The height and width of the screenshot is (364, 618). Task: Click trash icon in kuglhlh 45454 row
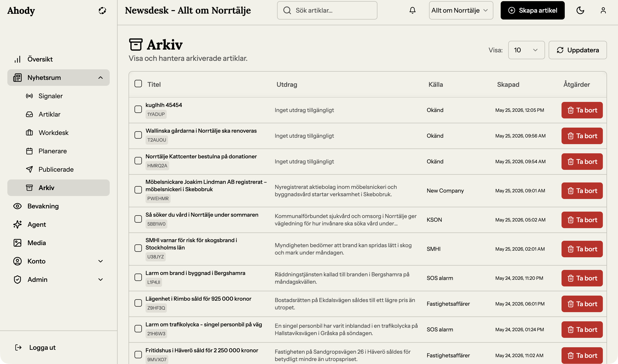point(571,110)
